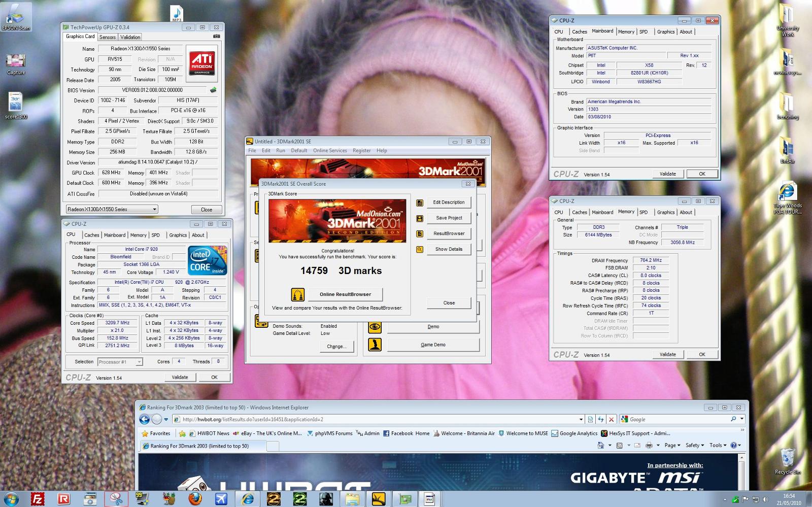The height and width of the screenshot is (507, 812).
Task: Open the IE Page menu dropdown
Action: [x=672, y=445]
